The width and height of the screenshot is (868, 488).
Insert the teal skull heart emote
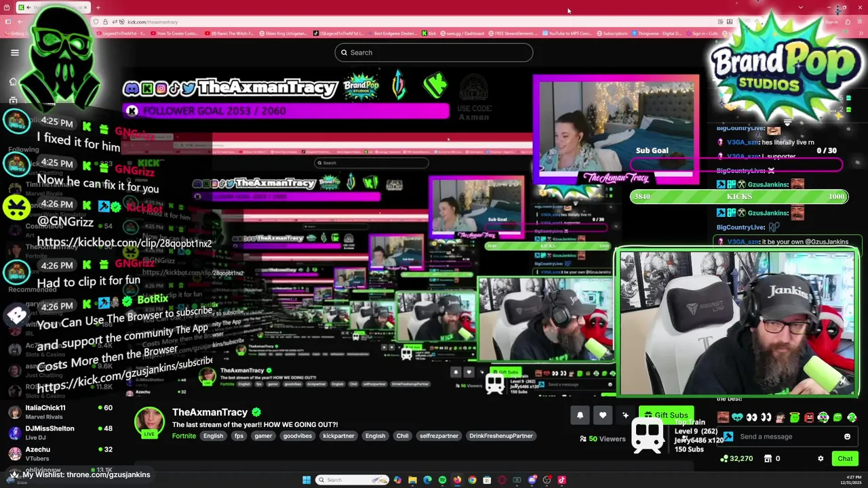click(x=737, y=418)
